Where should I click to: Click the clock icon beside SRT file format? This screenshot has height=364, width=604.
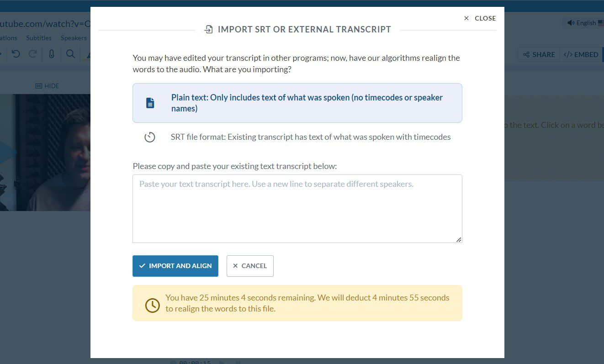150,137
